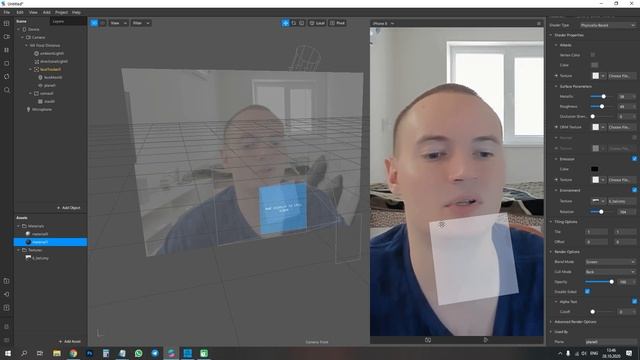Screen dimensions: 640x360
Task: Collapse the Surface Parameters section
Action: pos(556,86)
